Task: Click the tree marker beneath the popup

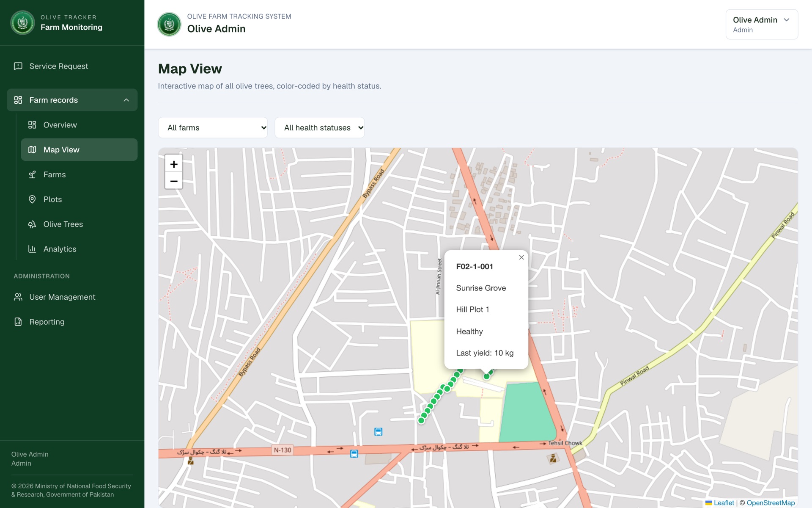Action: pos(487,376)
